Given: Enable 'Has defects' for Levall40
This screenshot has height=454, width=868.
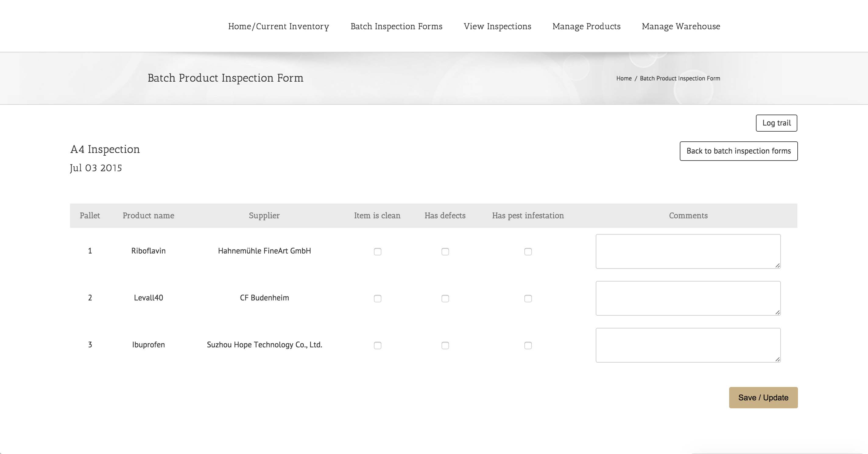Looking at the screenshot, I should tap(445, 298).
